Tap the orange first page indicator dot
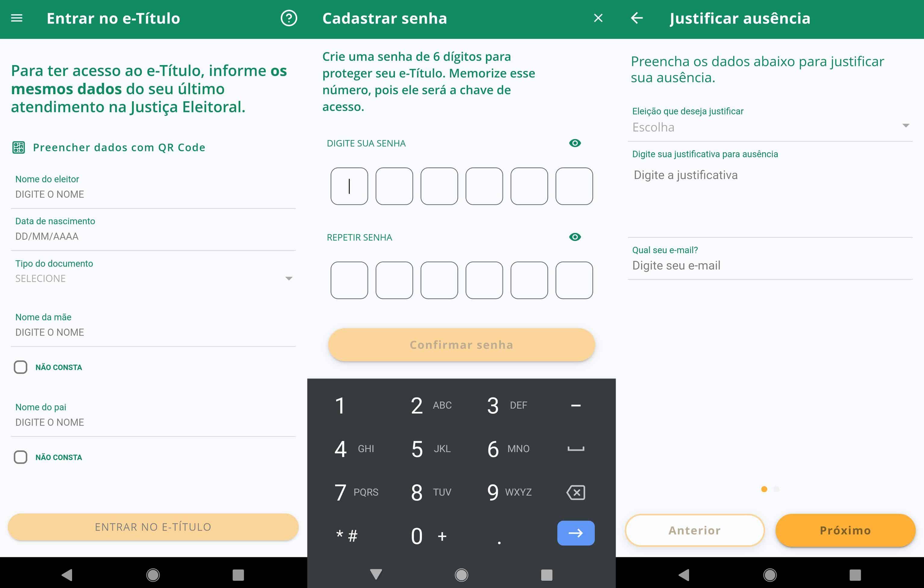Image resolution: width=924 pixels, height=588 pixels. click(764, 489)
